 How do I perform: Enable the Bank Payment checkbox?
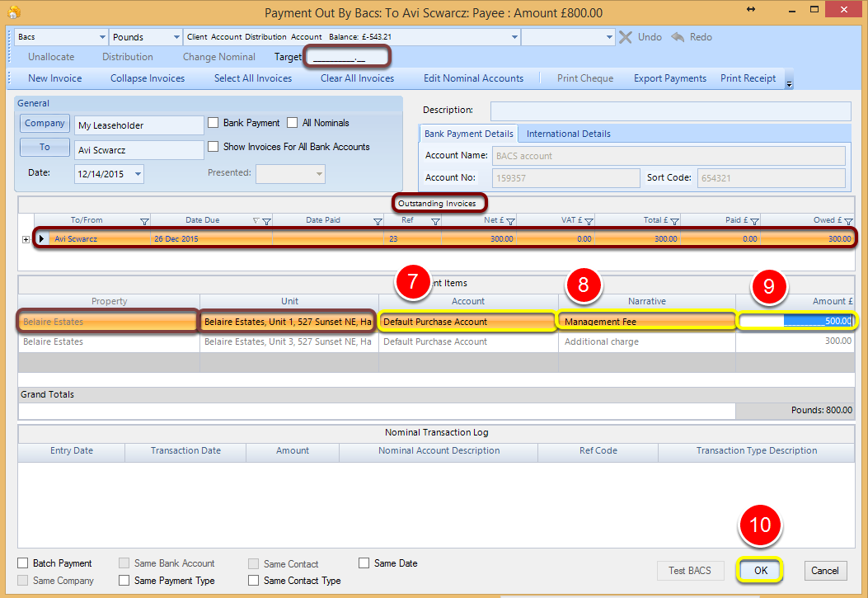(213, 122)
